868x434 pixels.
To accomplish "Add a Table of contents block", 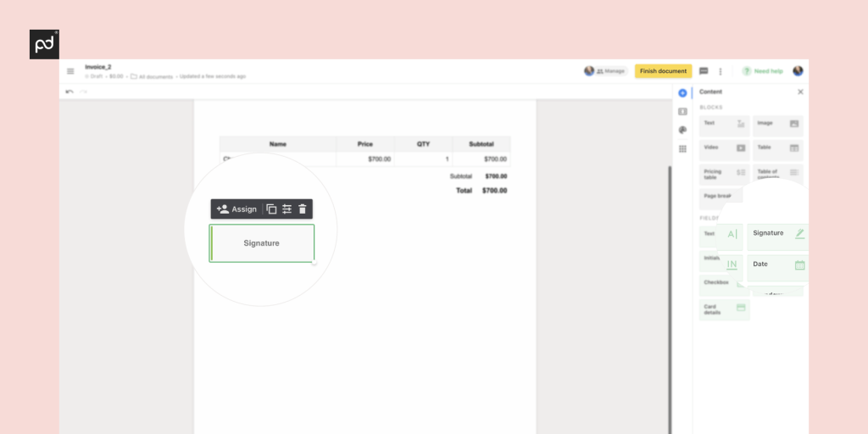I will click(x=778, y=175).
